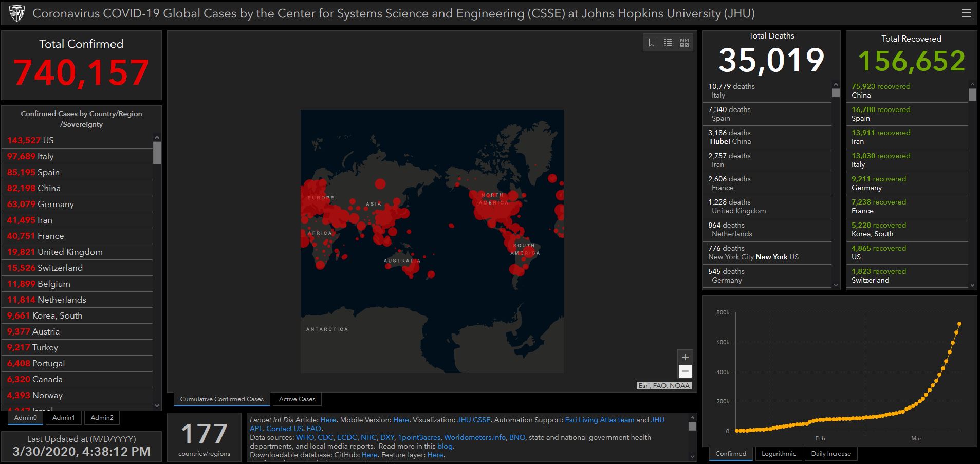Zoom out on the map with minus button
This screenshot has width=980, height=464.
685,371
